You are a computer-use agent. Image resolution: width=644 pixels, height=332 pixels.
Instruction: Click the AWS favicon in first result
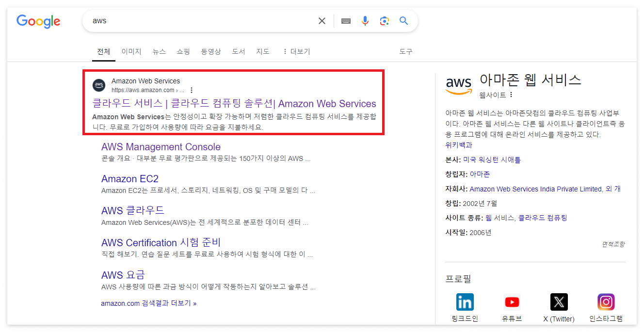[99, 85]
